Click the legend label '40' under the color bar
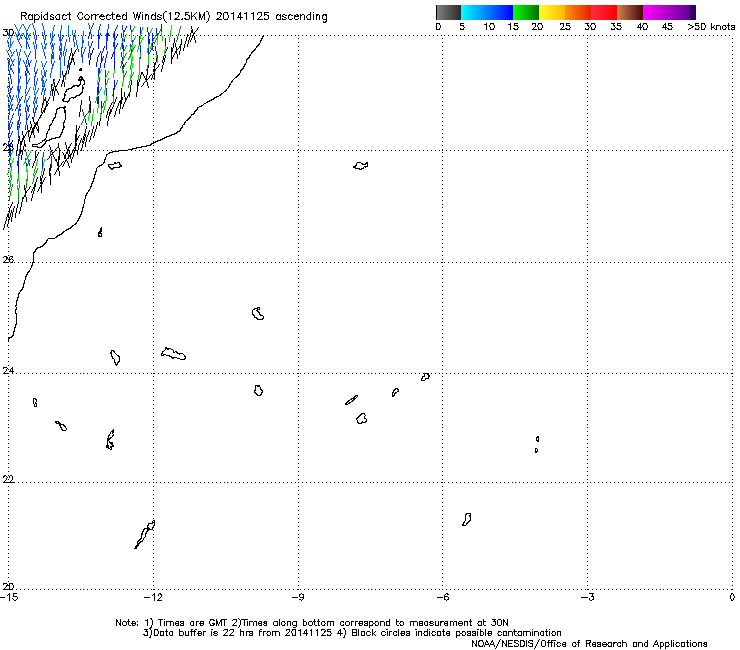The height and width of the screenshot is (650, 740). click(642, 27)
